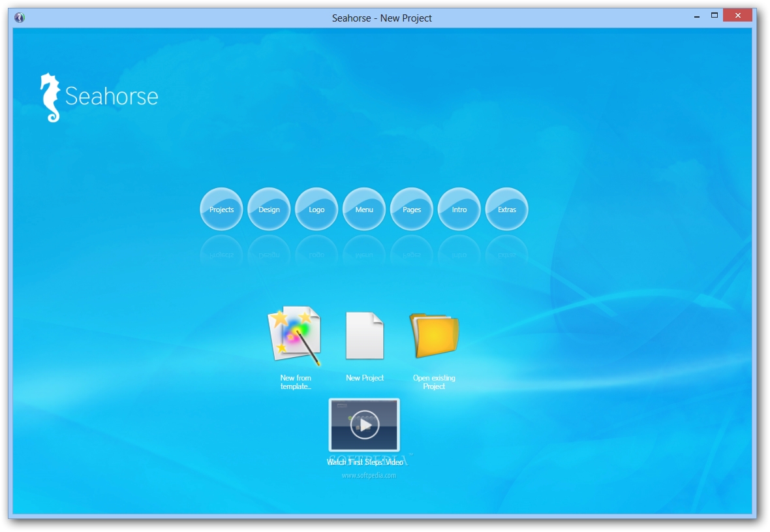770x532 pixels.
Task: Select the Logo bubble
Action: coord(316,210)
